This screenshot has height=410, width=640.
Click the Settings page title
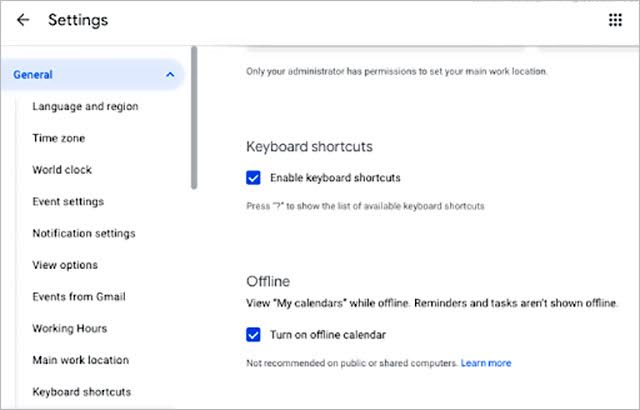(x=78, y=20)
